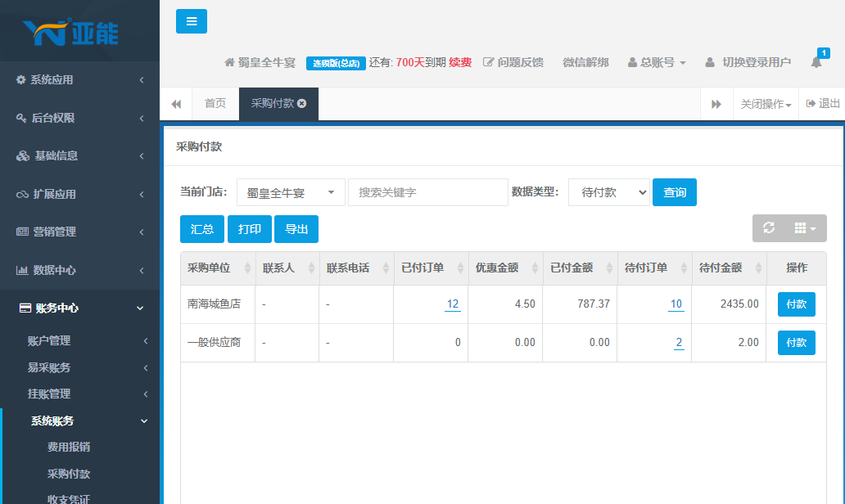
Task: Click the refresh table icon
Action: [x=769, y=227]
